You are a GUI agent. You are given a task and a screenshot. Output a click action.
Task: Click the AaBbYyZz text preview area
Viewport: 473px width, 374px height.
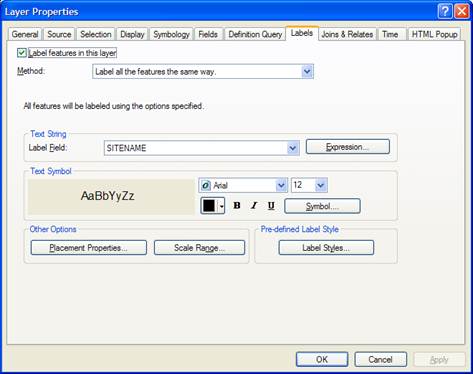pos(111,197)
